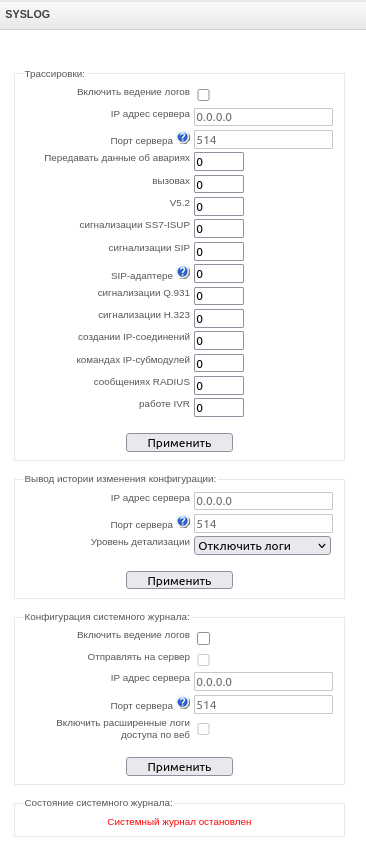Viewport: 366px width, 842px height.
Task: Focus the сообщениях RADIUS level field
Action: pos(219,386)
